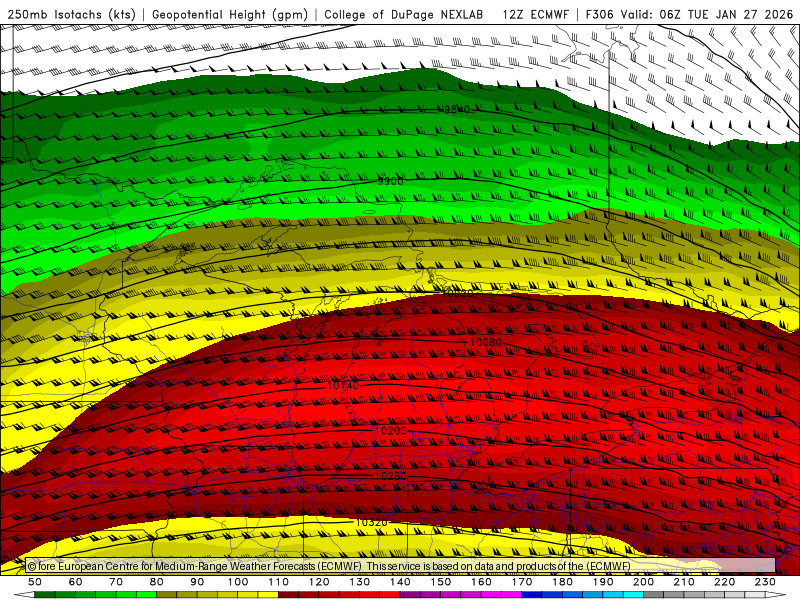The width and height of the screenshot is (800, 600).
Task: Click the 200 knots color scale label
Action: 644,582
